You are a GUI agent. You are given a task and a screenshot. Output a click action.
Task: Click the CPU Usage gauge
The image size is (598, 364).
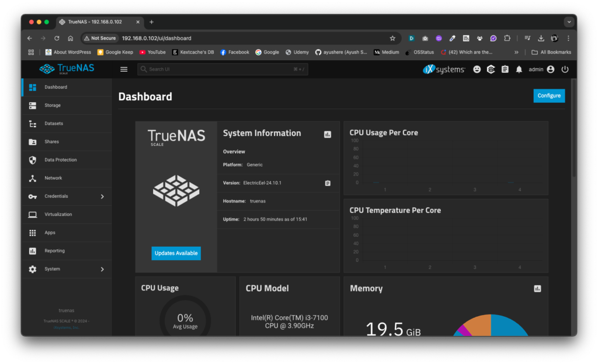pyautogui.click(x=185, y=318)
